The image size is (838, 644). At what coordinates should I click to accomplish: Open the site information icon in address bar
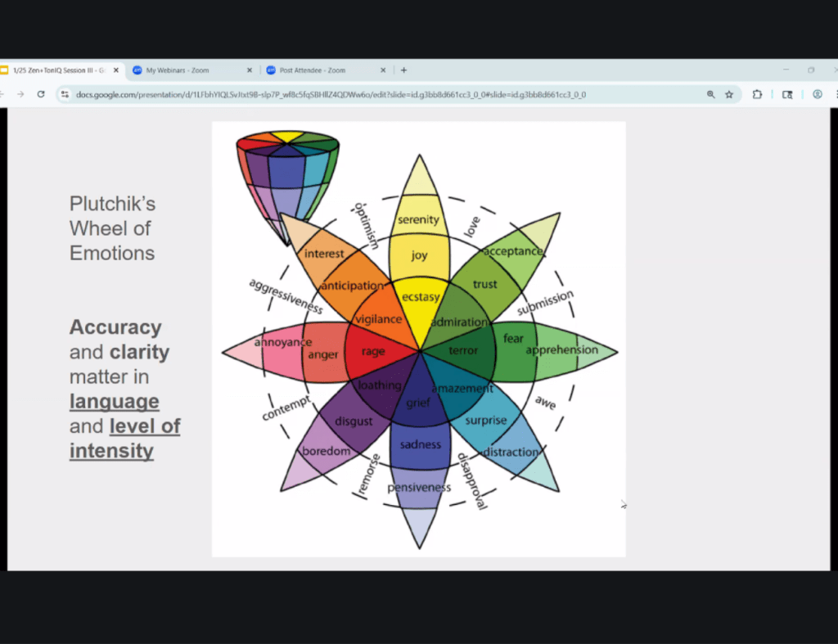[x=65, y=94]
